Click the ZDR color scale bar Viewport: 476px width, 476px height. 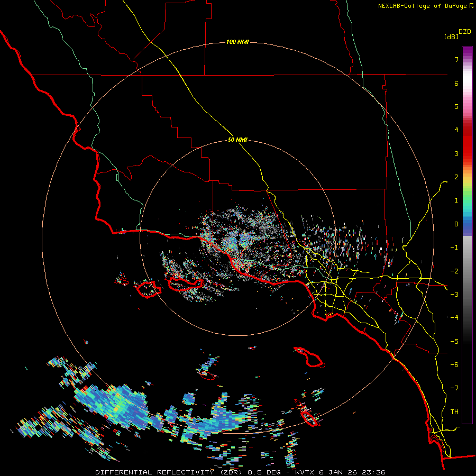(467, 235)
